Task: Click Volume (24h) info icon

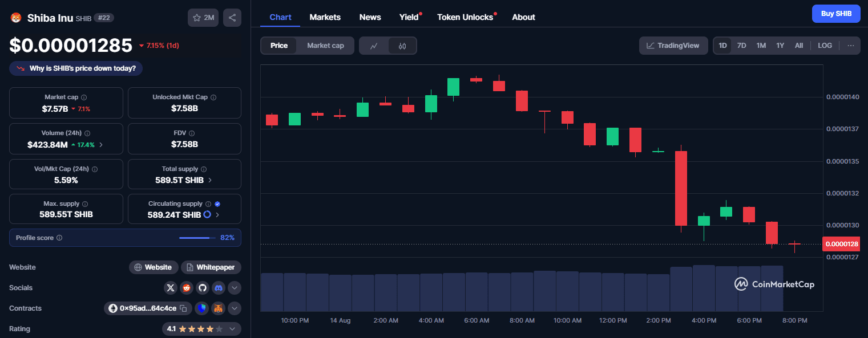Action: 87,133
